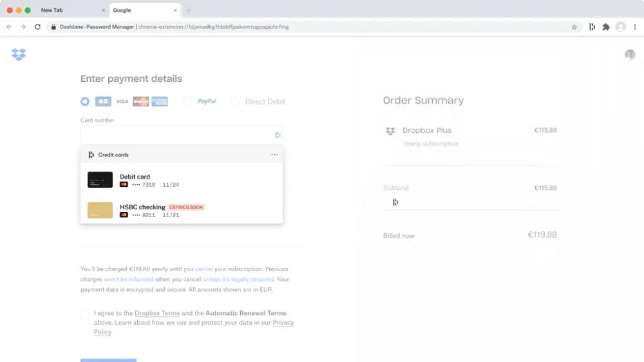Open the Privacy Policy link

[283, 323]
